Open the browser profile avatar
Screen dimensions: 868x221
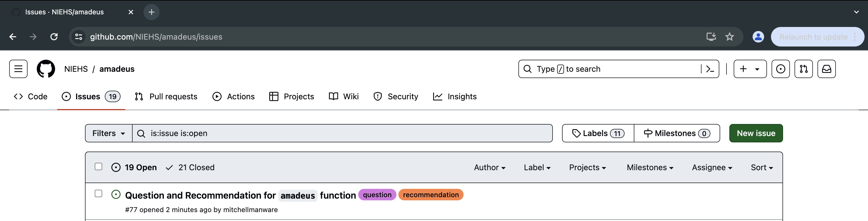(758, 37)
